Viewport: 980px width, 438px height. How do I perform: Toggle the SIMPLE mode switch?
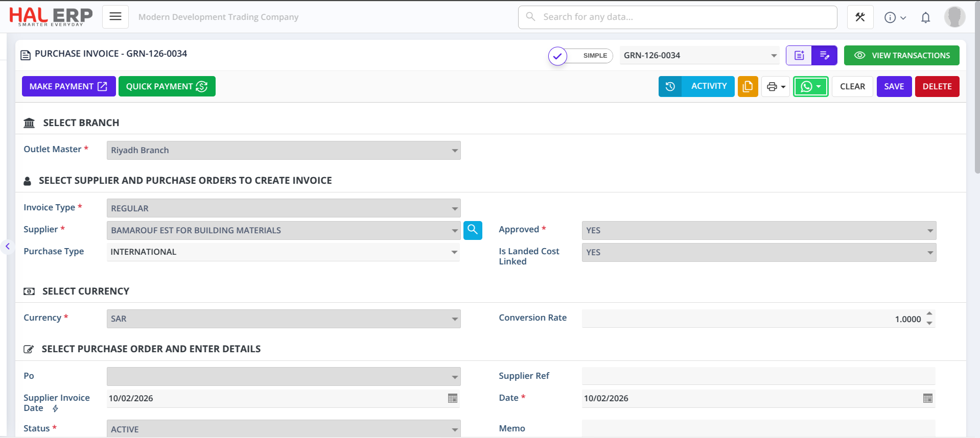pos(580,56)
